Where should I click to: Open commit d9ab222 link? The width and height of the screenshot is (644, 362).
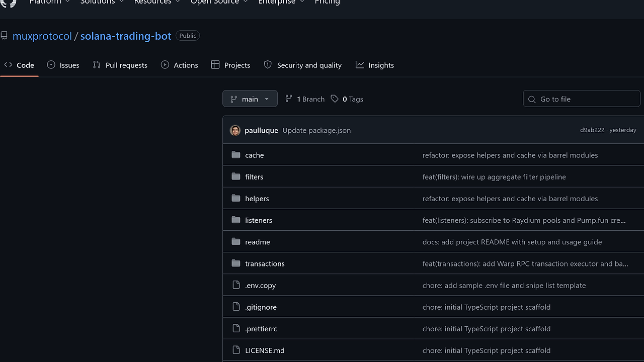592,130
